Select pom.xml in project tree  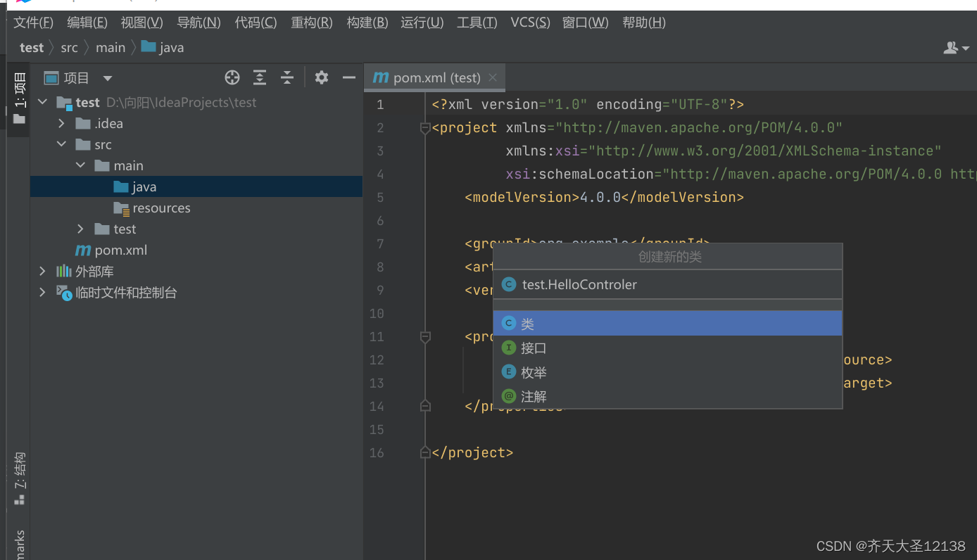(196, 250)
